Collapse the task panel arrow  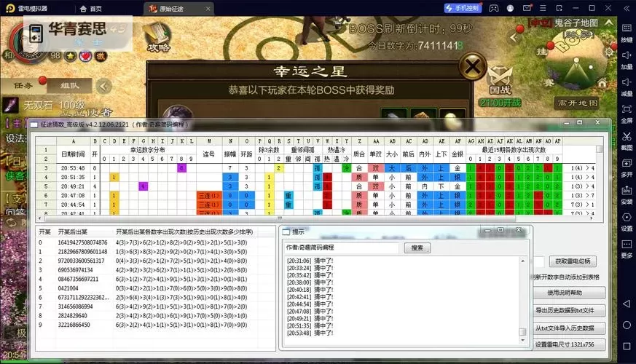(103, 86)
